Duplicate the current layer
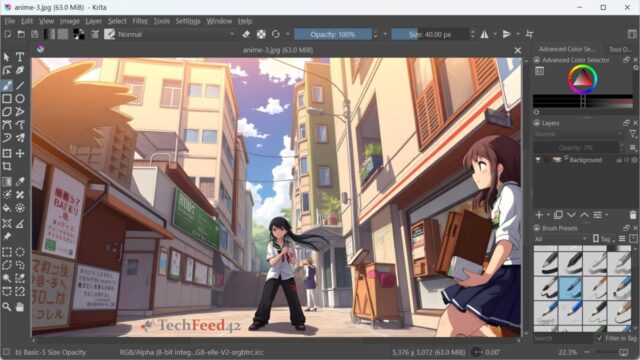640x360 pixels. (x=558, y=215)
